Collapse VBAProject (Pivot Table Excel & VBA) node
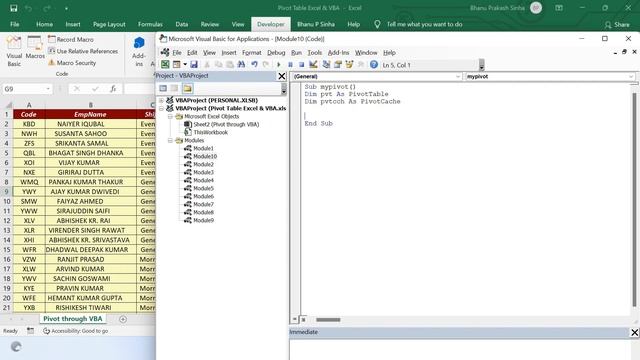Image resolution: width=640 pixels, height=360 pixels. [x=161, y=108]
